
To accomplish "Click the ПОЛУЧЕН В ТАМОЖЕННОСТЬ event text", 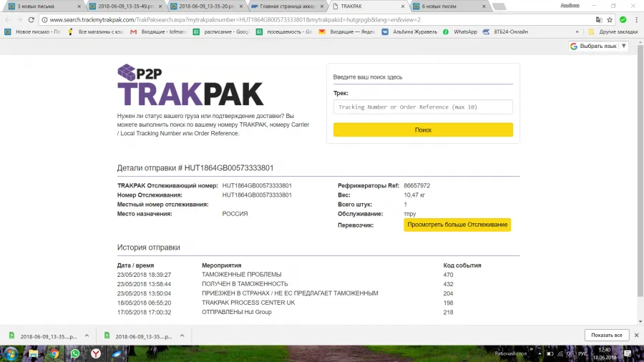I will (x=245, y=284).
